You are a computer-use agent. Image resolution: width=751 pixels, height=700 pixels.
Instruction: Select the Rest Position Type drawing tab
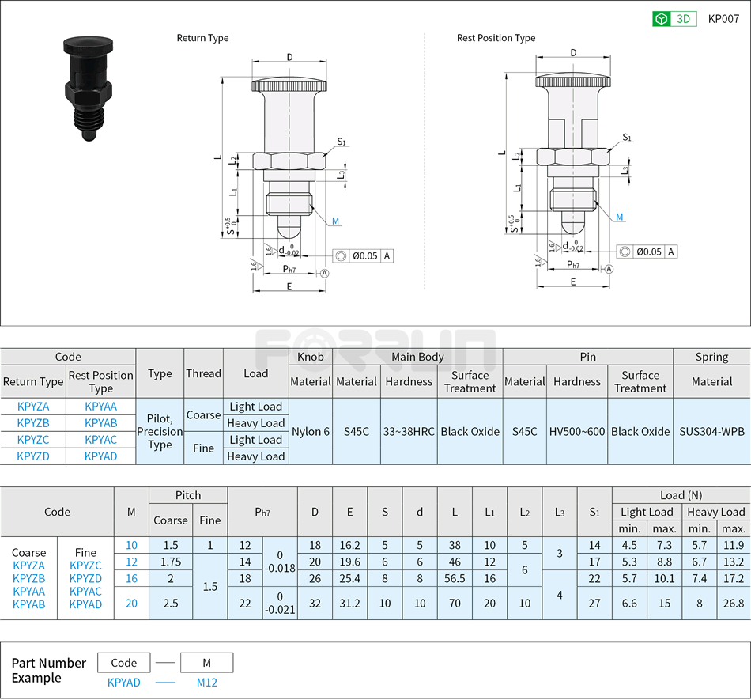[x=496, y=38]
